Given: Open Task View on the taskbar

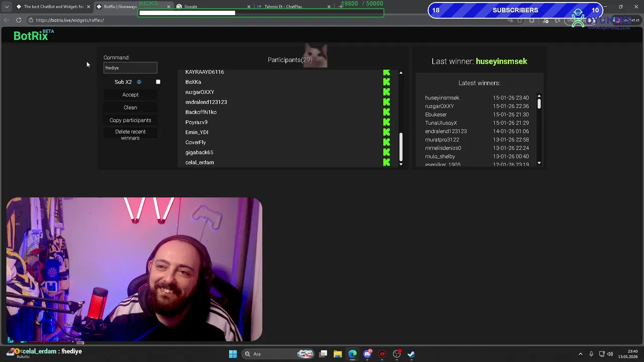Looking at the screenshot, I should (324, 354).
